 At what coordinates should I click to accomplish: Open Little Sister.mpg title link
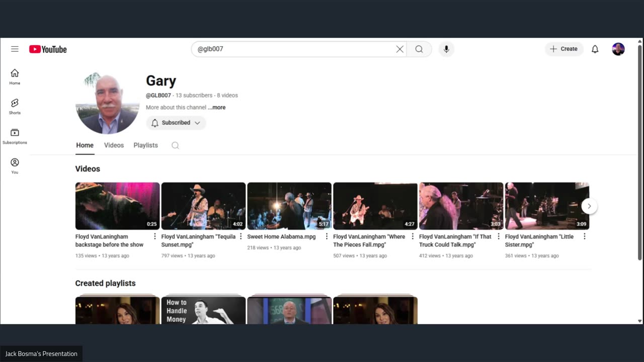539,240
